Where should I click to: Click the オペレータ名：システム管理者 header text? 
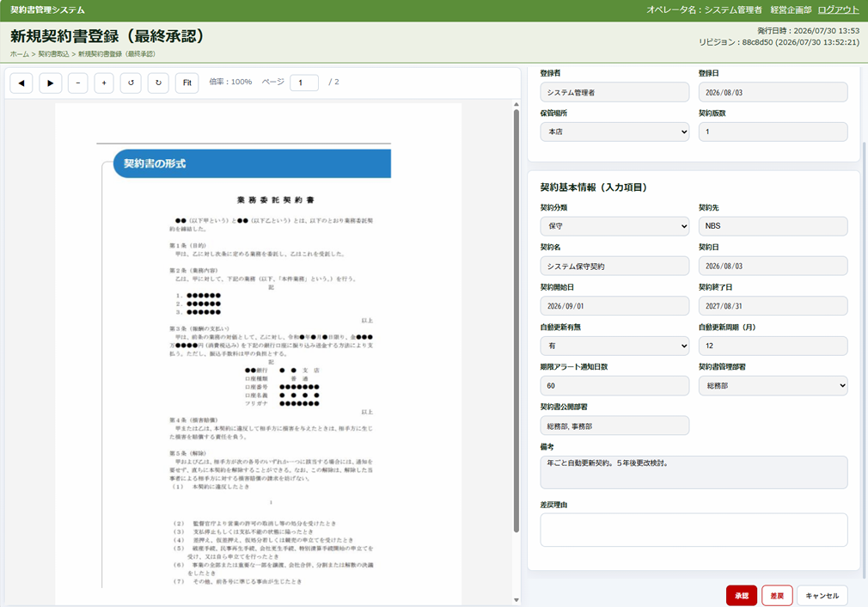point(704,10)
